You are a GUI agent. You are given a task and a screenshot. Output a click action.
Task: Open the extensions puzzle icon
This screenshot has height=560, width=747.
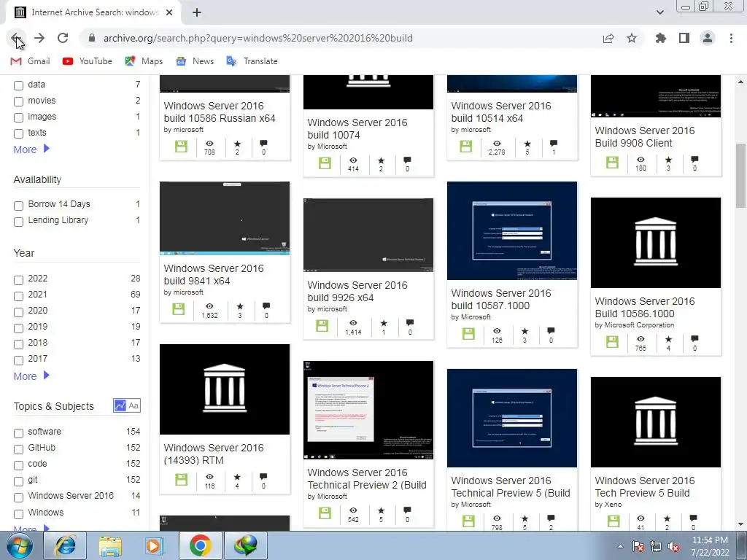661,38
